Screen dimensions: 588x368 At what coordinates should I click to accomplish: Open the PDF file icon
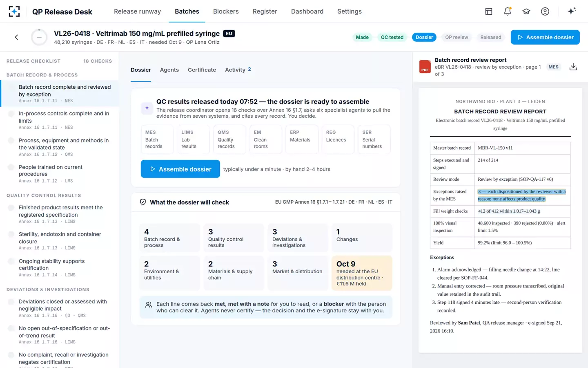pos(425,67)
